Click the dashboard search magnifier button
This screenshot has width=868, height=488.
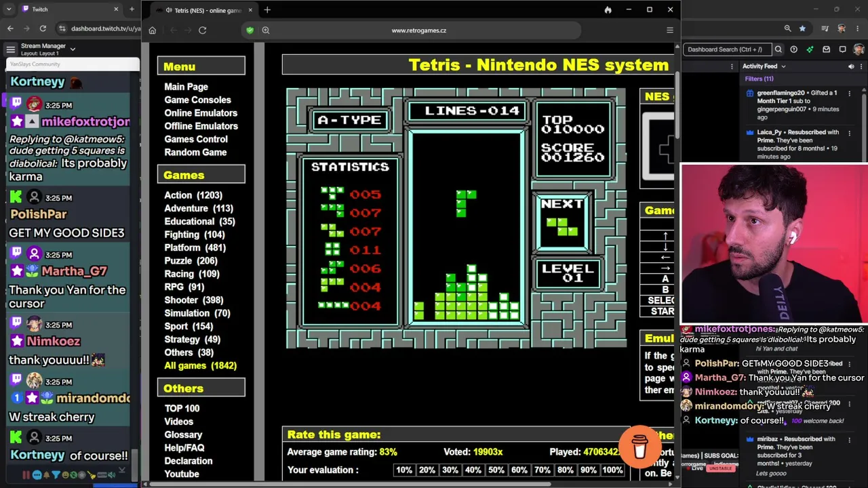click(x=778, y=49)
